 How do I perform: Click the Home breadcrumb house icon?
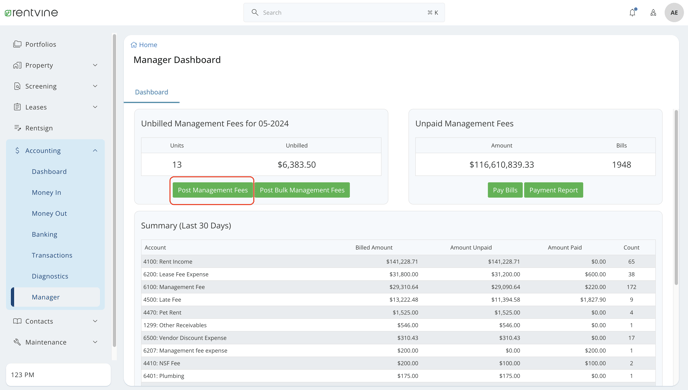(x=134, y=45)
